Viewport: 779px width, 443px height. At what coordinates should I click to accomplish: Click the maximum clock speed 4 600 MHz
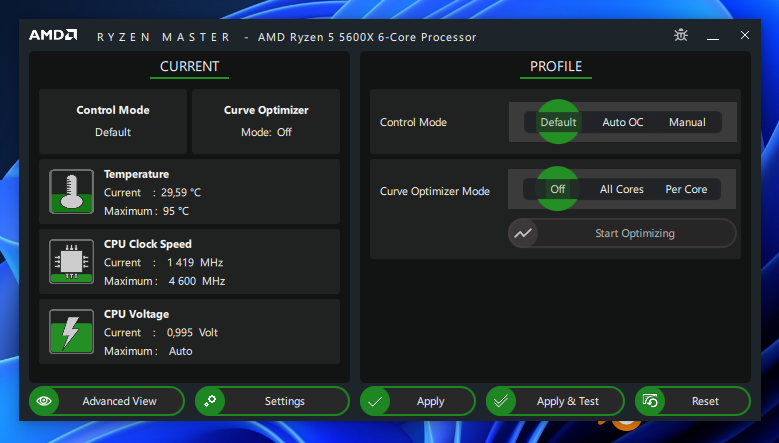197,281
